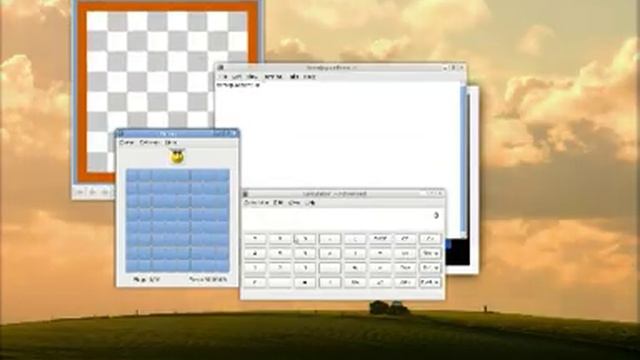Click the Terminal title bar window menu icon
The height and width of the screenshot is (360, 640).
click(221, 68)
